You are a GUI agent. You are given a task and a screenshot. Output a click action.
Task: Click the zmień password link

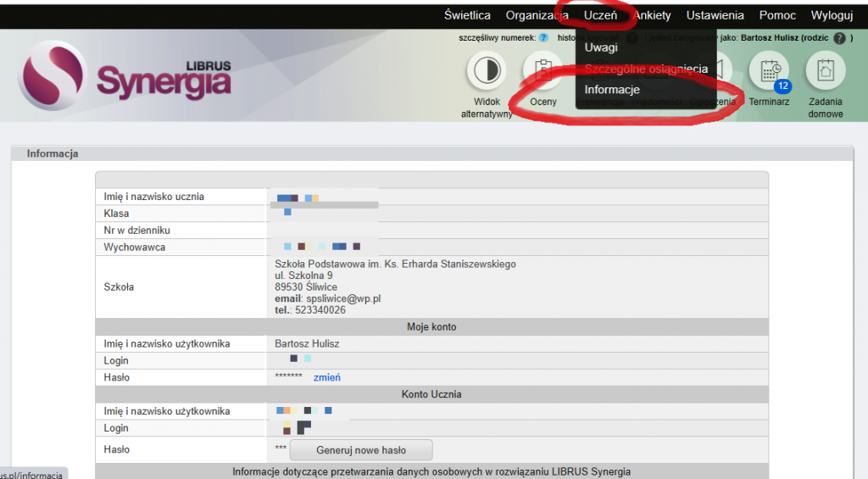click(326, 377)
